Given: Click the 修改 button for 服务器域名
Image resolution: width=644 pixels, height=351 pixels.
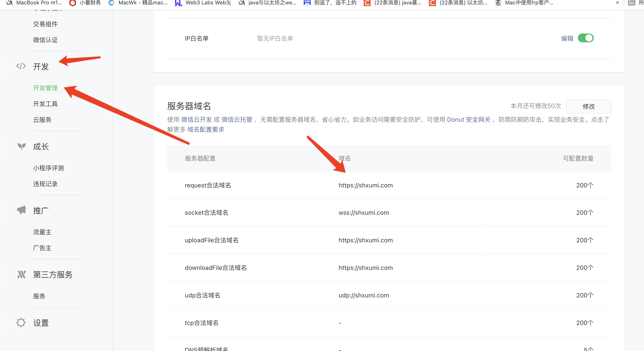Looking at the screenshot, I should [588, 106].
